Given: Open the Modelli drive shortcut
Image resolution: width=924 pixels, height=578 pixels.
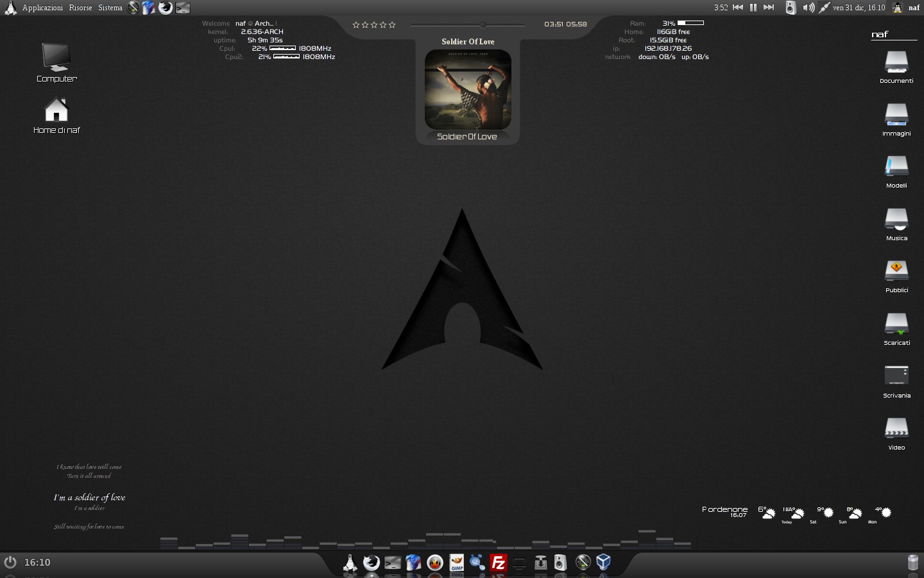Looking at the screenshot, I should [x=896, y=171].
